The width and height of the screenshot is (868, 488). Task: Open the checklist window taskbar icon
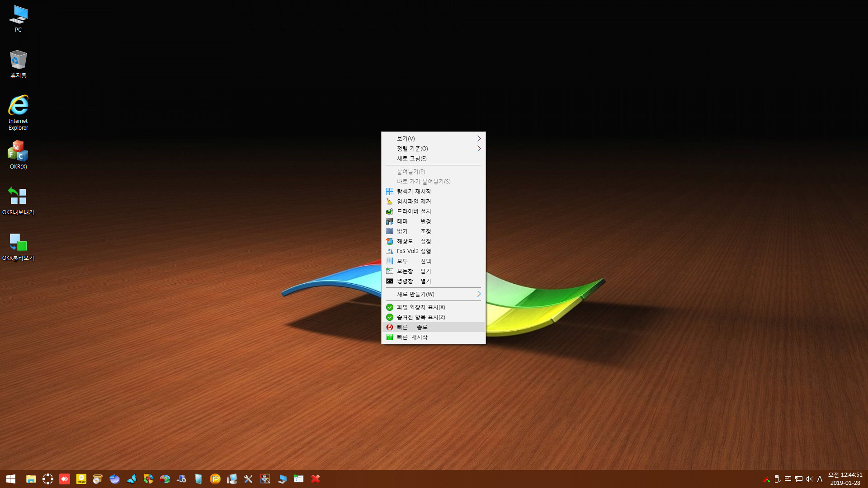tap(299, 479)
